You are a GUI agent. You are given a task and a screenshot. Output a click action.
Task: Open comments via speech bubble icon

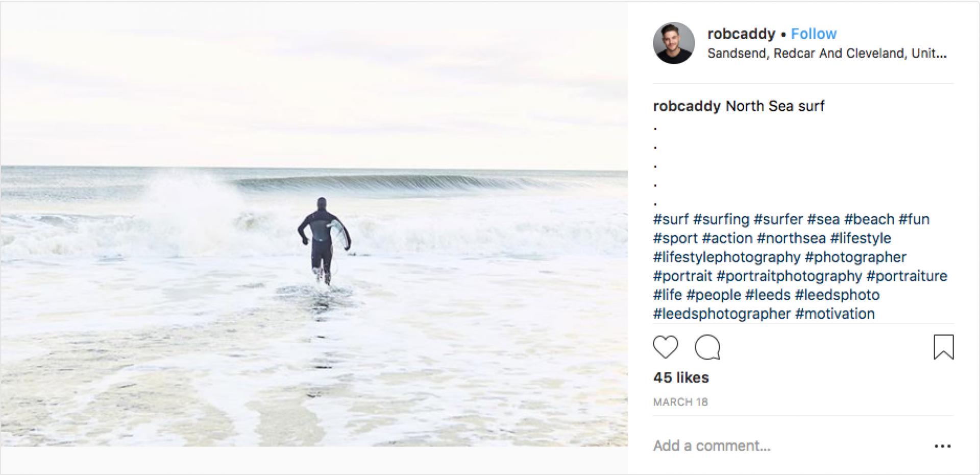click(707, 347)
